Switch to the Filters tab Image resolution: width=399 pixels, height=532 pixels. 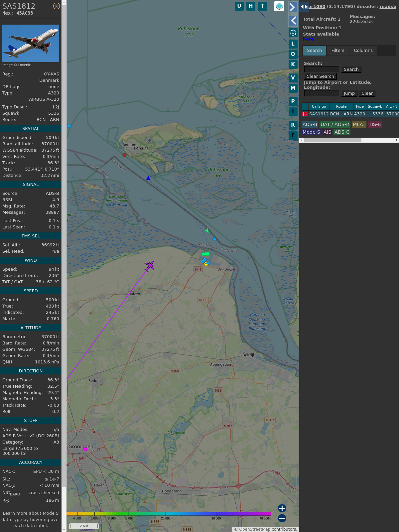coord(337,51)
